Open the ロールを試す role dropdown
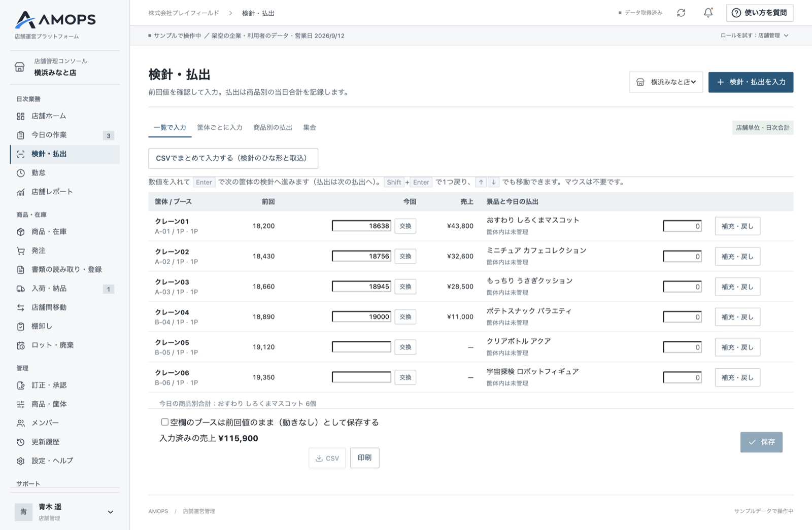This screenshot has width=812, height=530. coord(755,36)
